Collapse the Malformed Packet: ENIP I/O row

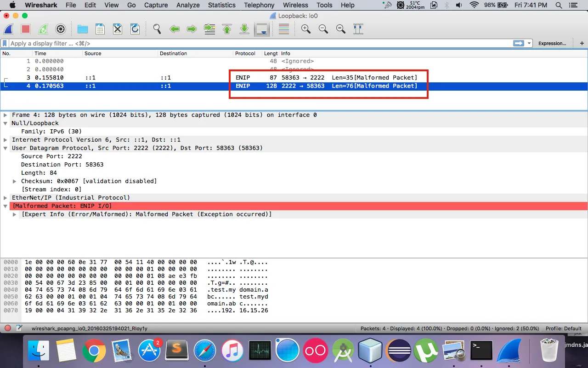coord(6,206)
